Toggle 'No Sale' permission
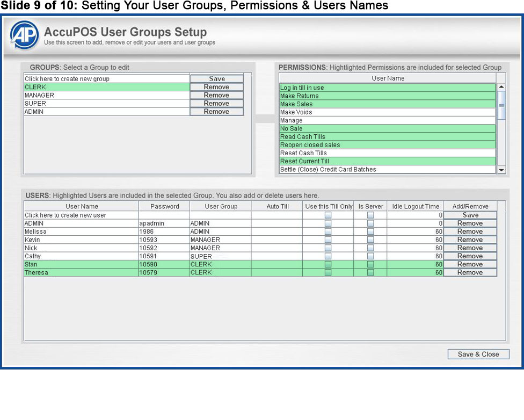Image resolution: width=524 pixels, height=420 pixels. pos(387,128)
